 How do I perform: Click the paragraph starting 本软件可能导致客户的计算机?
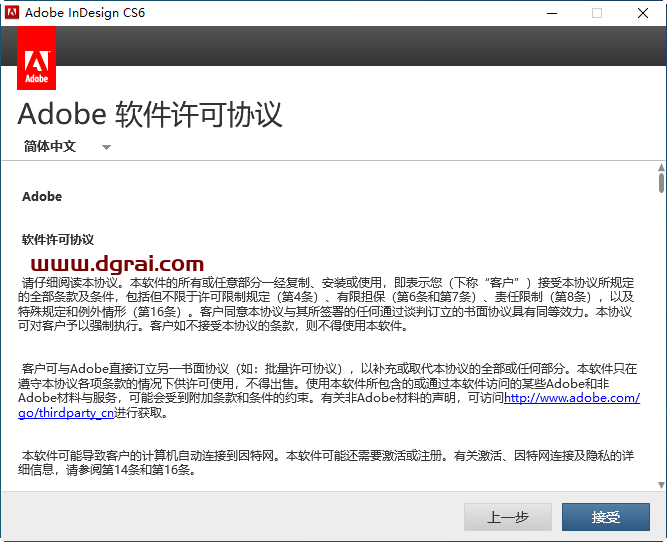tap(326, 462)
